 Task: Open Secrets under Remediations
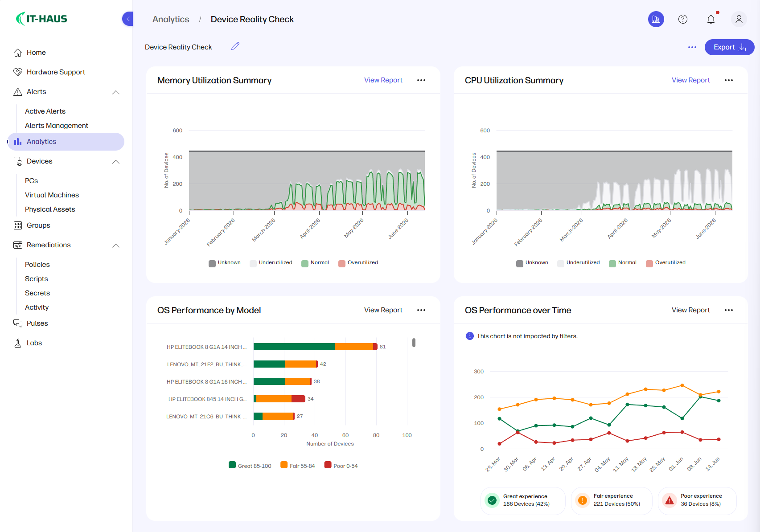[x=37, y=293]
